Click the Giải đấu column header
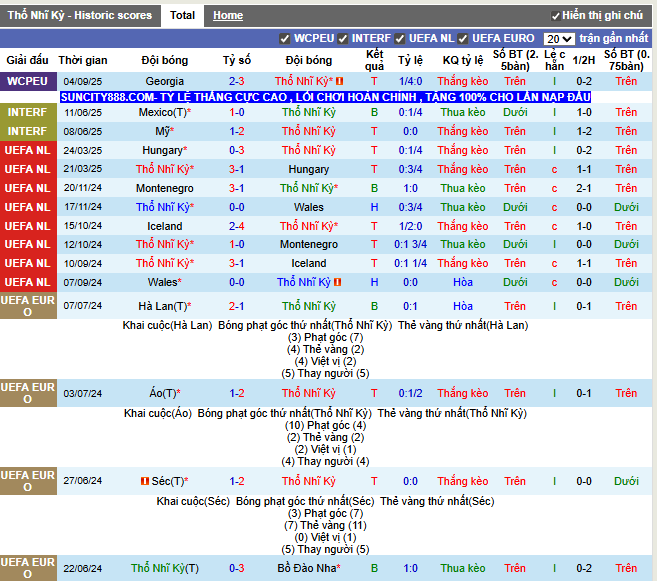Image resolution: width=657 pixels, height=581 pixels. (28, 60)
